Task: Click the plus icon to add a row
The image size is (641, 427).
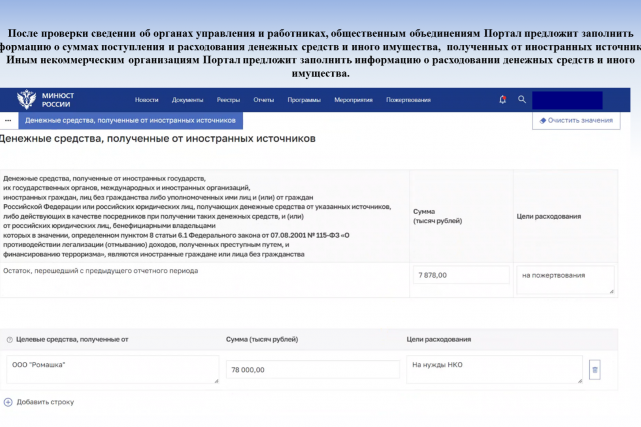Action: [x=8, y=402]
